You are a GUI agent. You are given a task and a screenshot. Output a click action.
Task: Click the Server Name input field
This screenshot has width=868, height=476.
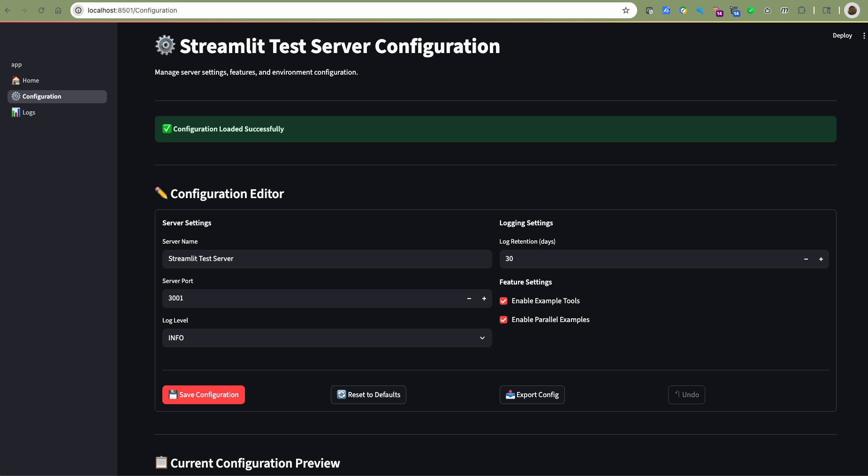point(327,259)
